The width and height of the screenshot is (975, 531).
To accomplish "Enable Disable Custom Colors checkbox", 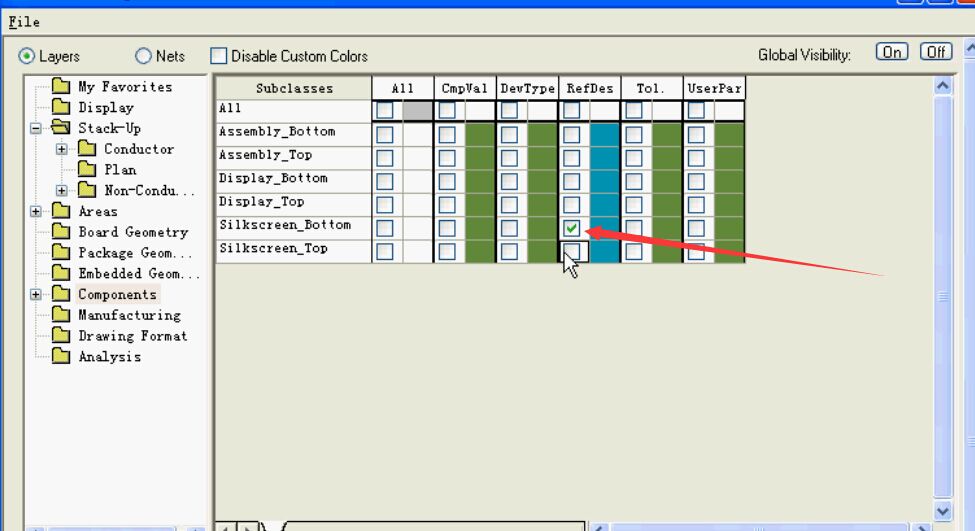I will (x=218, y=56).
